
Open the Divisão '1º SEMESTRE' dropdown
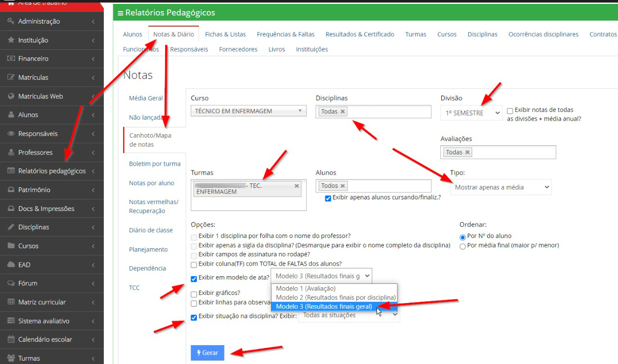(x=471, y=113)
